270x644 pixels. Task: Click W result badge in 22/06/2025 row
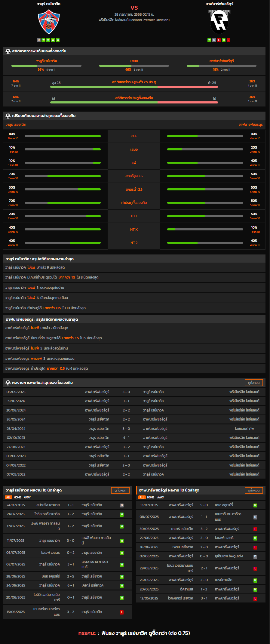(255, 538)
